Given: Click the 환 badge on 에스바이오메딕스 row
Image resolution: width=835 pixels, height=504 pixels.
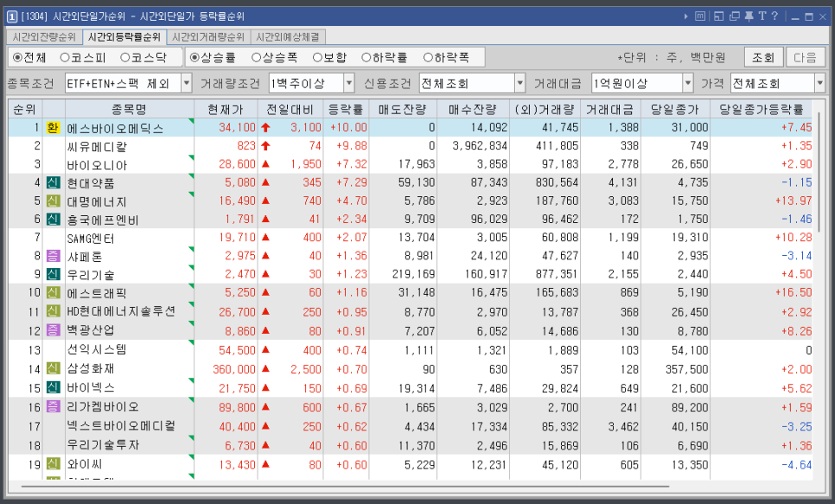Looking at the screenshot, I should click(53, 128).
